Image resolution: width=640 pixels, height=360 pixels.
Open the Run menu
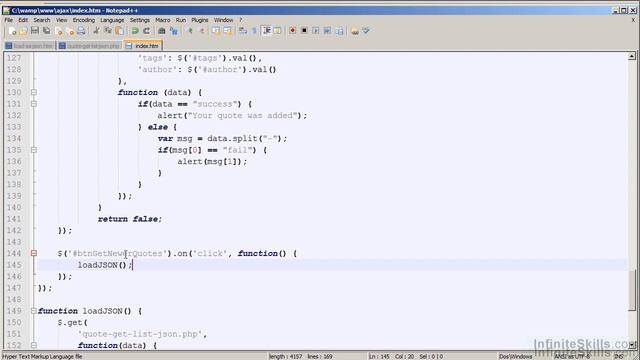[181, 20]
